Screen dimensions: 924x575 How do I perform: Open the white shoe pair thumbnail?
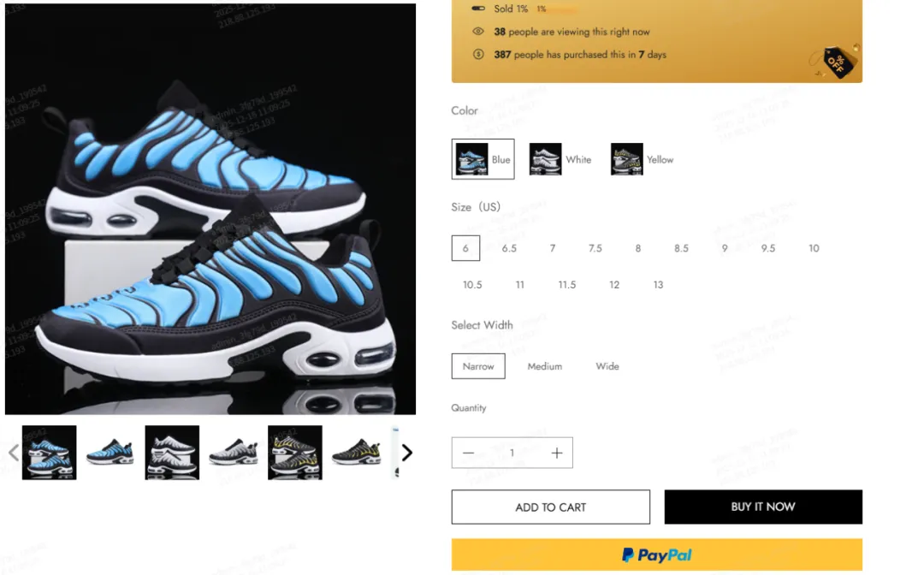[172, 453]
